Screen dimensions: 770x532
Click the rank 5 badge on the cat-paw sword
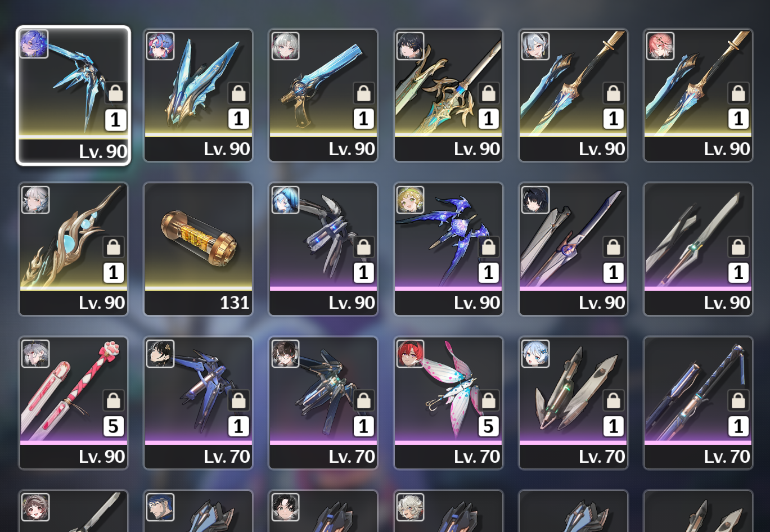click(x=114, y=427)
